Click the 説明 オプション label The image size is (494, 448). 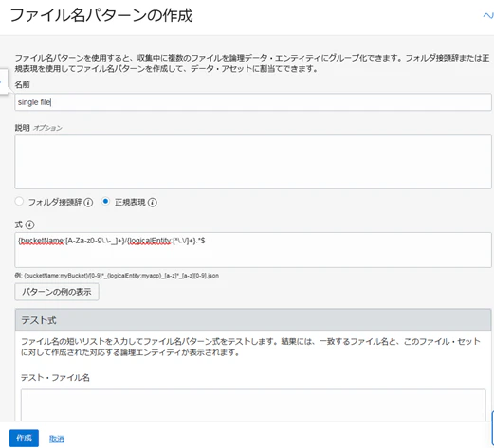click(x=39, y=128)
